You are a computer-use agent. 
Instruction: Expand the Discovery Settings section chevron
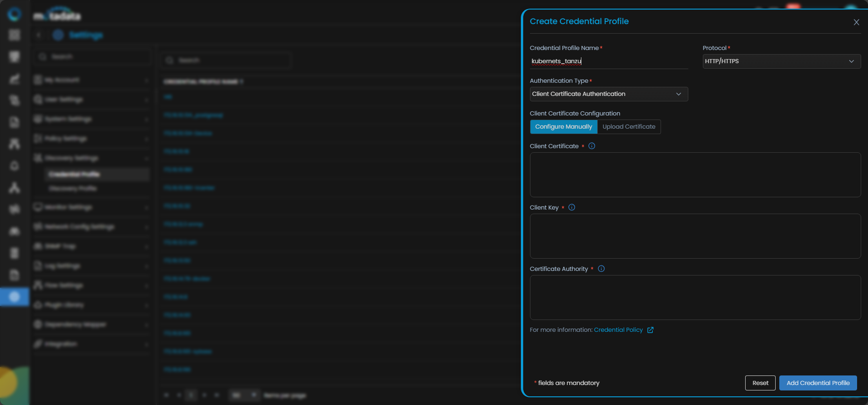click(x=146, y=158)
